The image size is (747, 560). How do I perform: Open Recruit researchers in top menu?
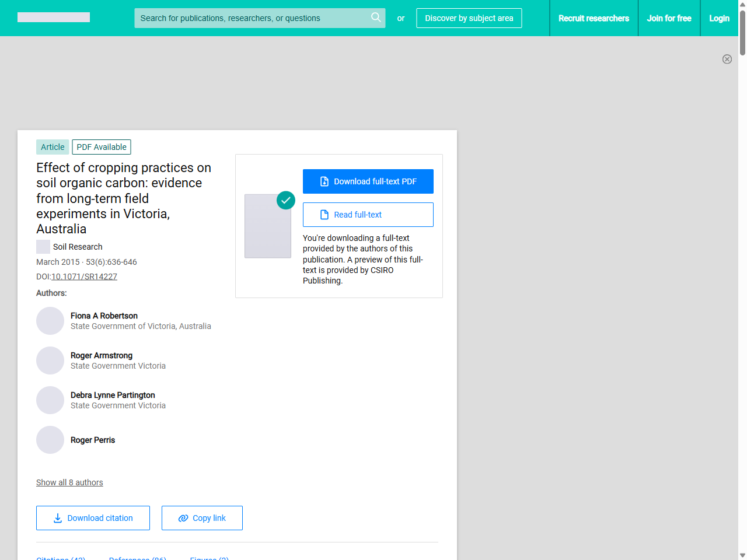click(594, 18)
